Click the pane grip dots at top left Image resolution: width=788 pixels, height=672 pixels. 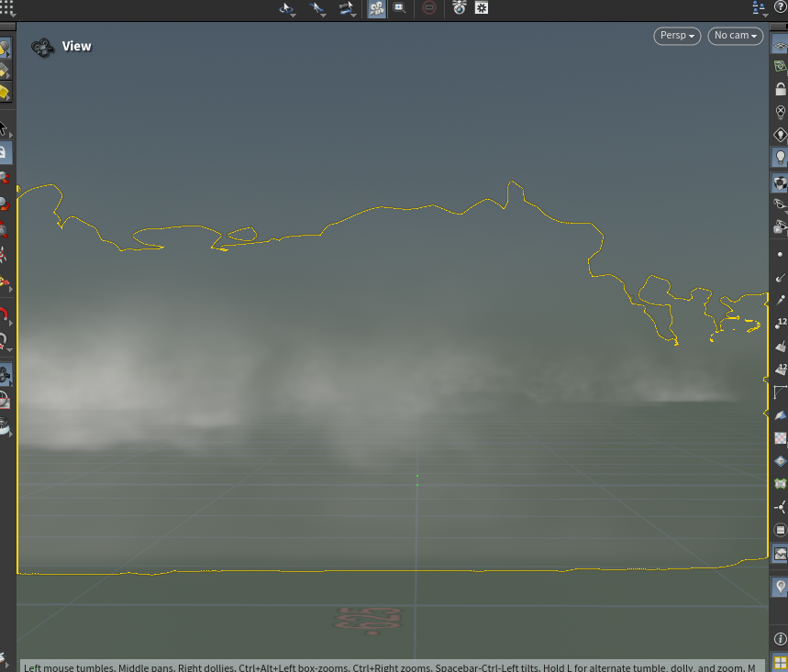click(x=7, y=7)
